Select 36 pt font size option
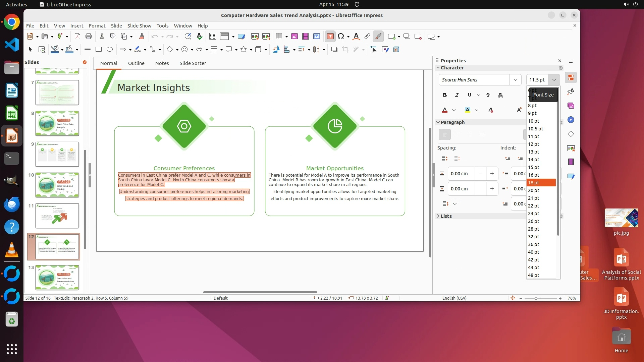Screen dimensions: 644x362 (x=534, y=244)
